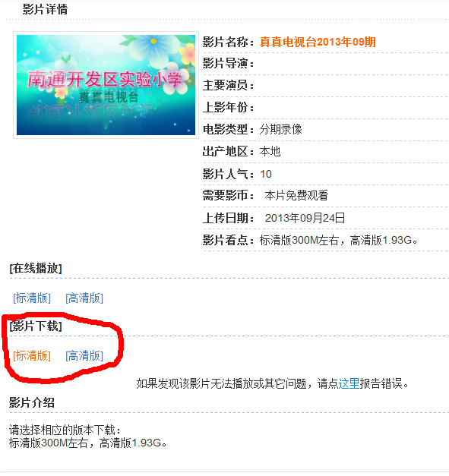449x476 pixels.
Task: Click the upload date 2013年09月24日
Action: point(305,218)
